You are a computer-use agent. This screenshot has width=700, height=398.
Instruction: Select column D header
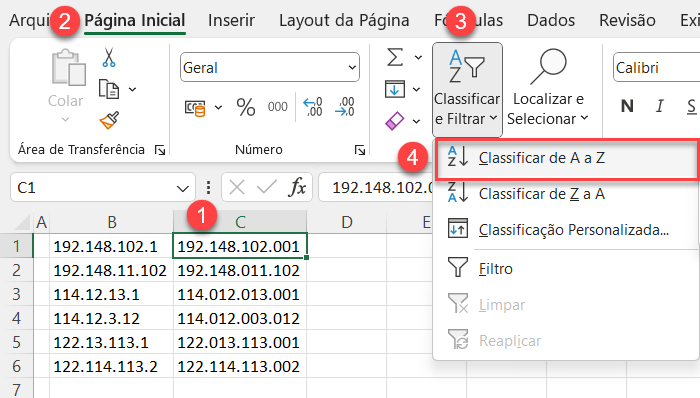coord(346,222)
